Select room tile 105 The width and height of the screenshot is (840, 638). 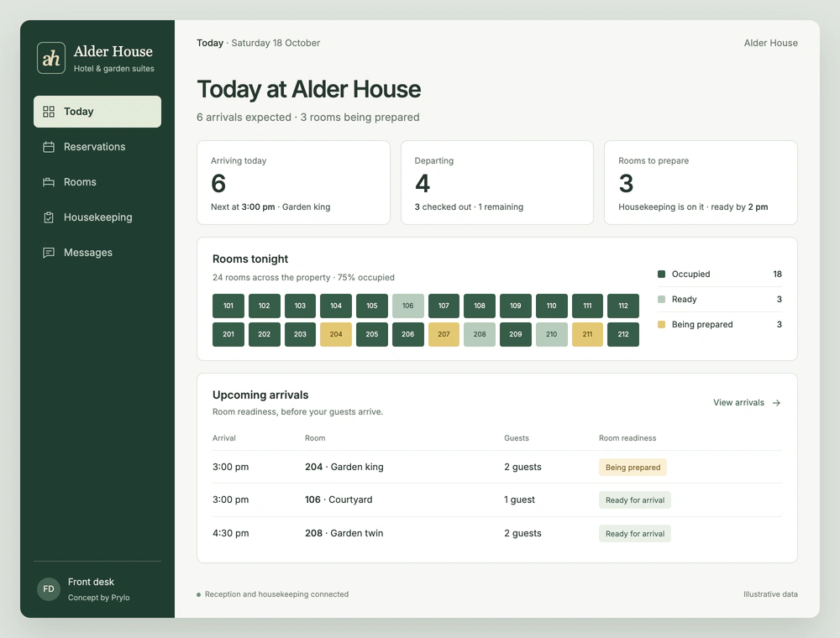372,306
